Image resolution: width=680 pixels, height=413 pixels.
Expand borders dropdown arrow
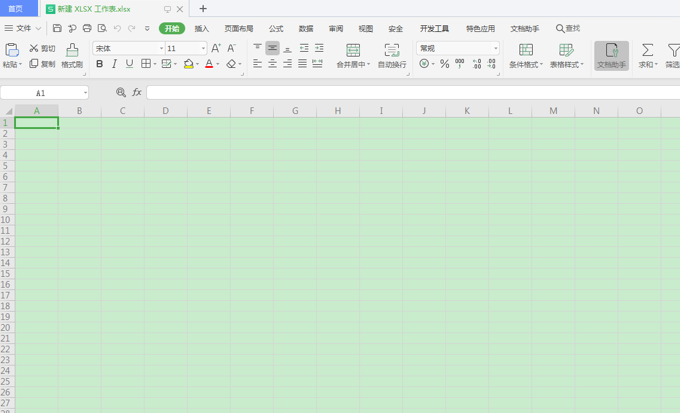pyautogui.click(x=154, y=64)
